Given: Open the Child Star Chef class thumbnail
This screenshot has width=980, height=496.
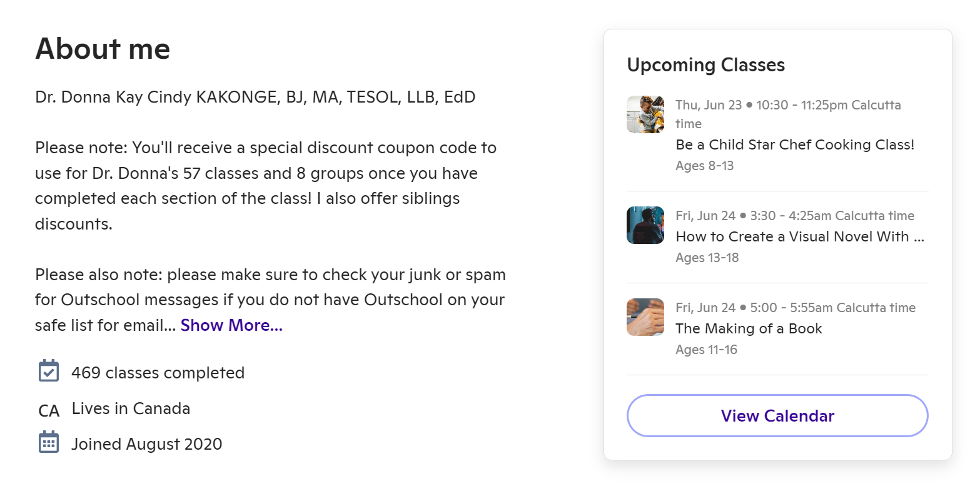Looking at the screenshot, I should [645, 114].
